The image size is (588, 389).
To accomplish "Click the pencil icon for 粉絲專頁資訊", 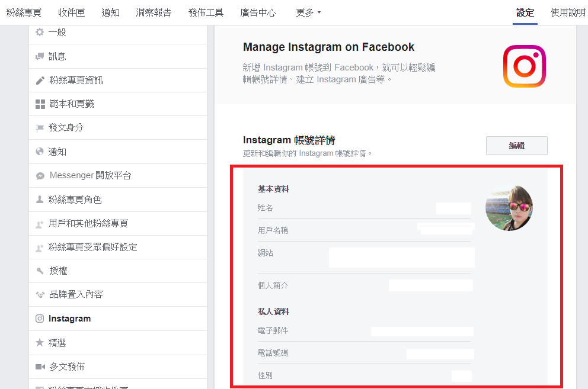I will [40, 80].
